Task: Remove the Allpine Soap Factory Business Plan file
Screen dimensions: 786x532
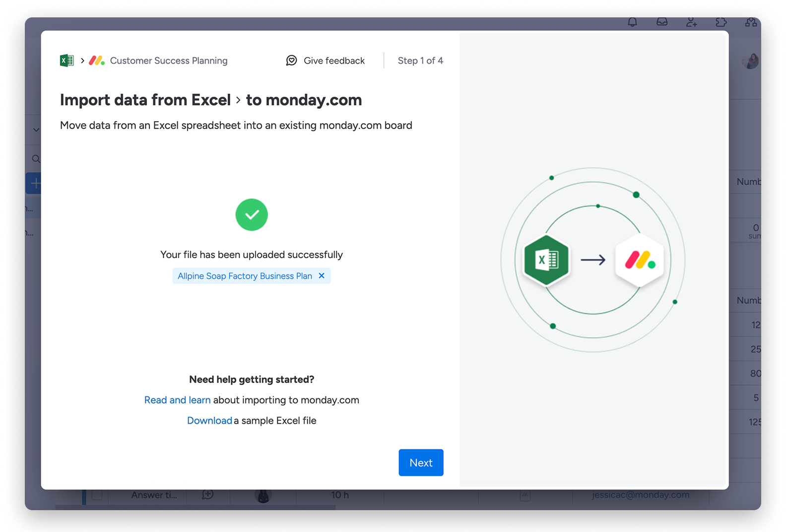Action: point(322,275)
